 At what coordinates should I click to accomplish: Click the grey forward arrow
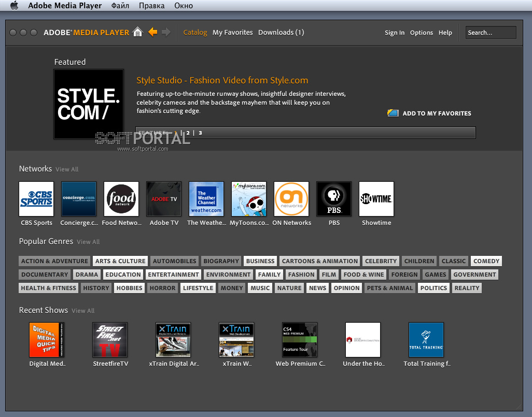tap(166, 32)
